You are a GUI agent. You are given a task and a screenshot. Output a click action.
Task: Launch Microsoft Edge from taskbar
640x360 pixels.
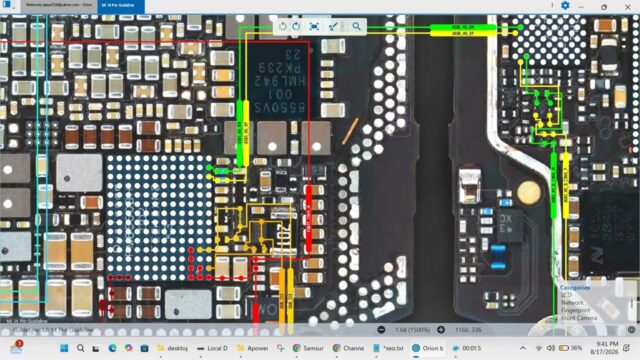point(112,348)
